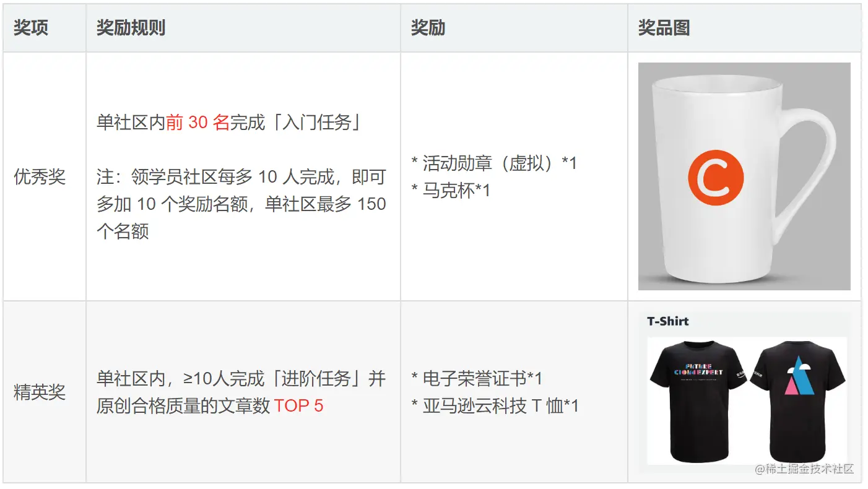Open the white mug prize image
This screenshot has height=489, width=868.
(744, 176)
